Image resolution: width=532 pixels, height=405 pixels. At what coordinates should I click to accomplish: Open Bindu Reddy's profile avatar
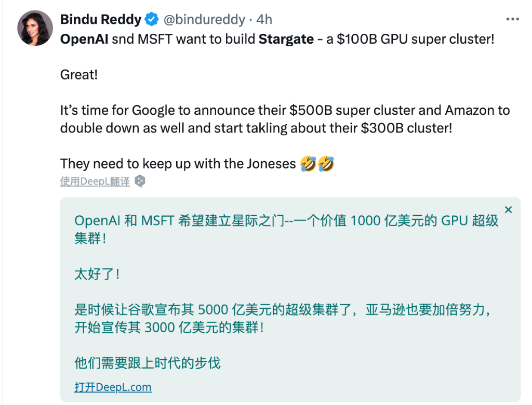[35, 28]
